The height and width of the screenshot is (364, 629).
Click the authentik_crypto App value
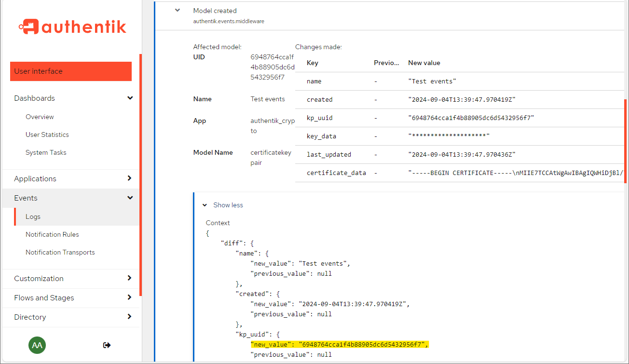click(273, 126)
